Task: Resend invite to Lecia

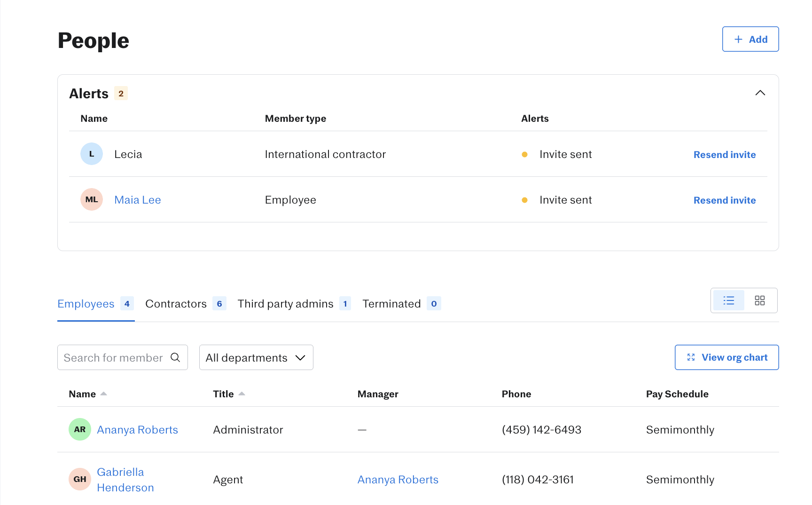Action: click(724, 154)
